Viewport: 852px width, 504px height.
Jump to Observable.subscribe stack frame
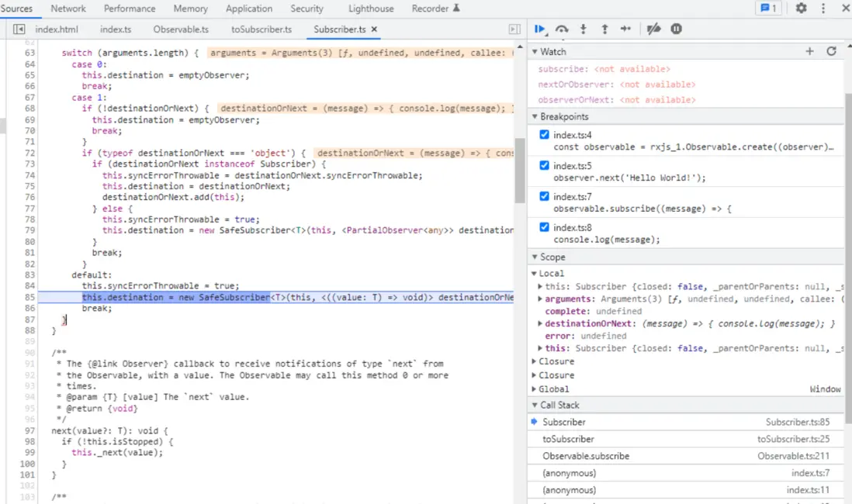pyautogui.click(x=586, y=456)
